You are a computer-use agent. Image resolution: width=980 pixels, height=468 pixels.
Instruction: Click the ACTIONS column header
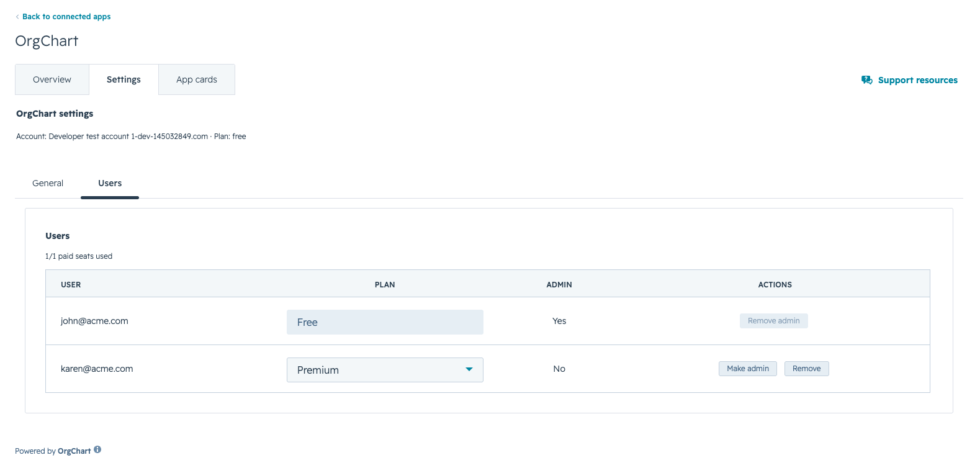(775, 285)
